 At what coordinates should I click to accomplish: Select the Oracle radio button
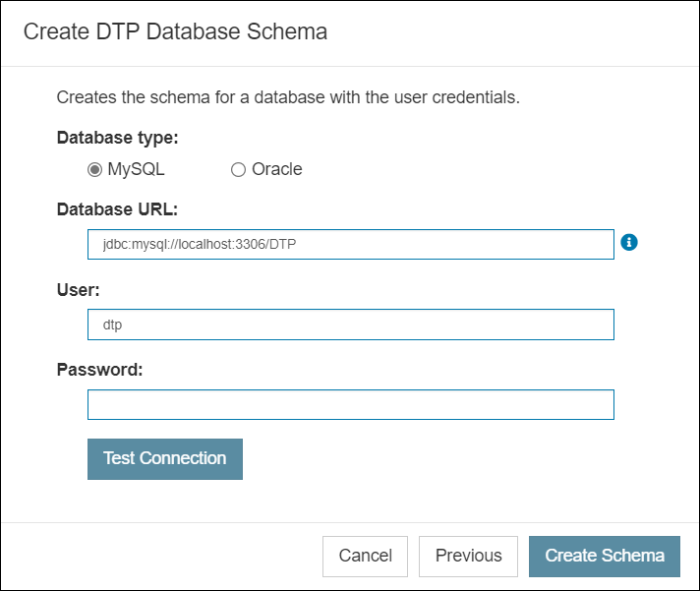tap(238, 169)
